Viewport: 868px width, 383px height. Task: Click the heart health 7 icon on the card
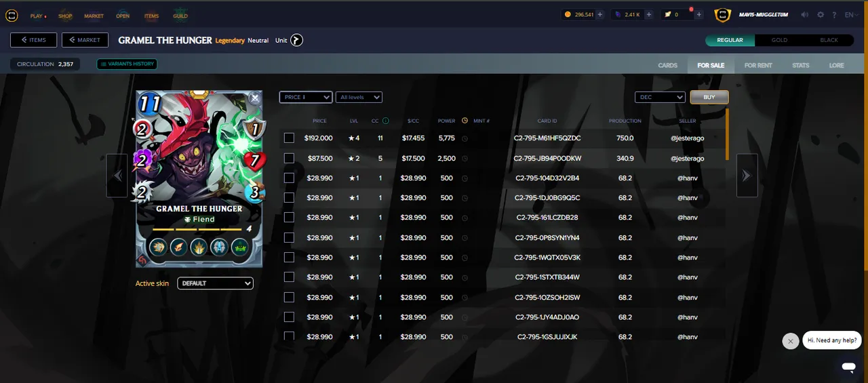pyautogui.click(x=256, y=161)
